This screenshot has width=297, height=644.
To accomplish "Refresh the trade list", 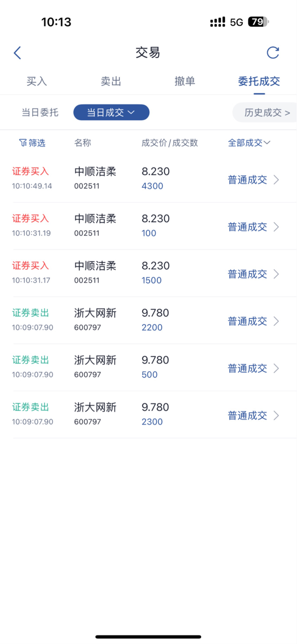I will point(273,52).
